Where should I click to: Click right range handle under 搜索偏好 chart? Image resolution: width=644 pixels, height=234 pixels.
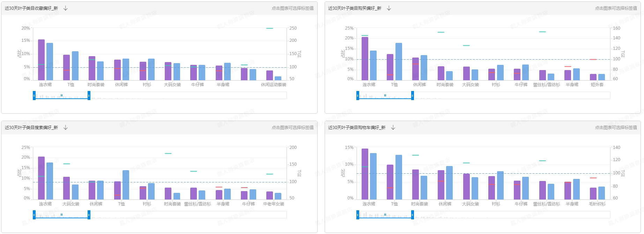coord(89,215)
